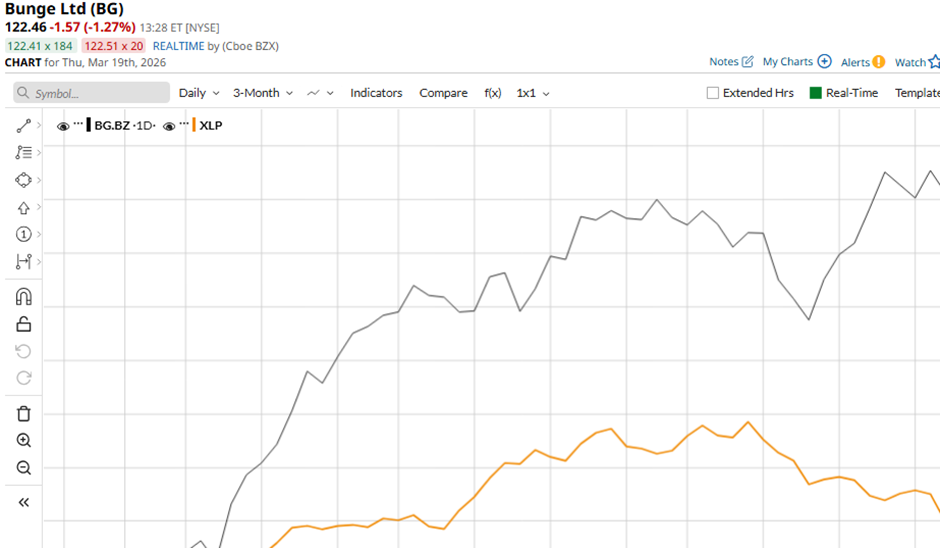
Task: Select the trend line drawing tool
Action: [x=23, y=125]
